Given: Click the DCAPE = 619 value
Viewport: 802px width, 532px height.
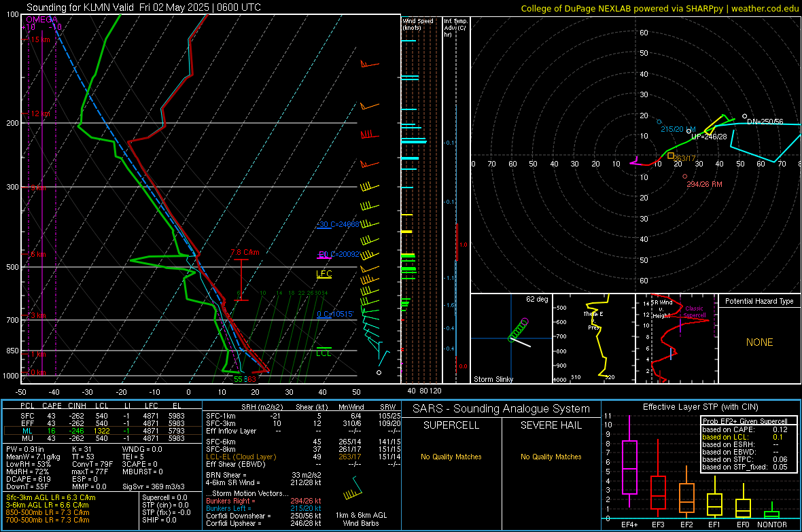Looking at the screenshot, I should coord(28,479).
